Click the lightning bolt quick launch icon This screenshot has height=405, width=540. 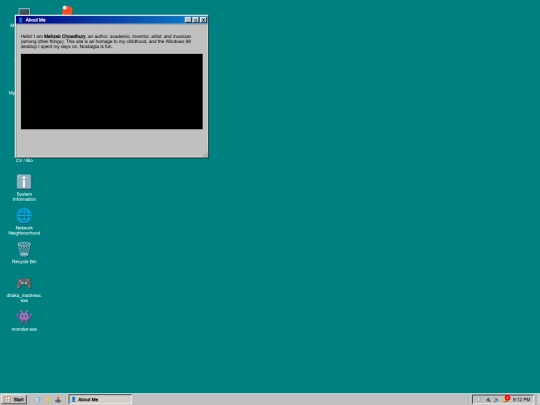[x=48, y=399]
